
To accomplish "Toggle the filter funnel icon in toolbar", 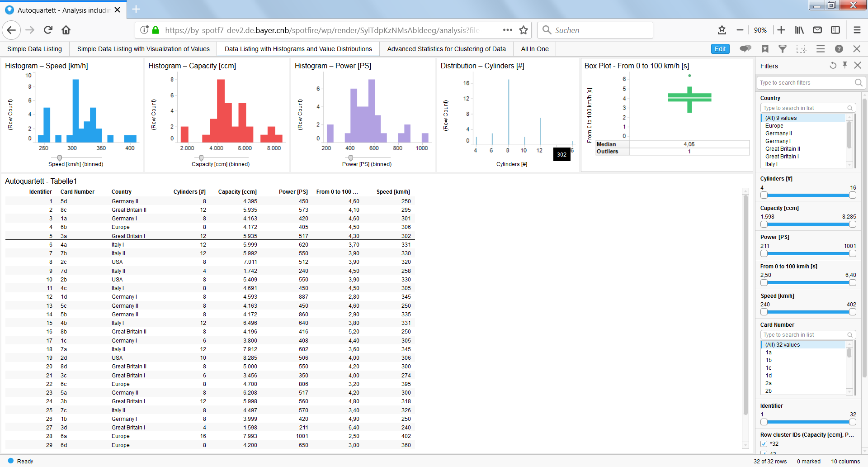I will [783, 49].
